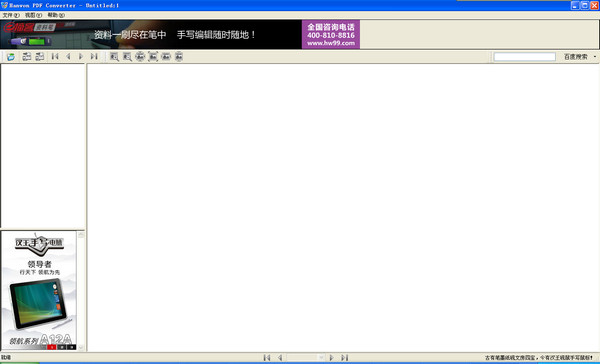Click the 全国咨询电话 400-810-8816 banner ad
The width and height of the screenshot is (600, 364).
click(331, 34)
